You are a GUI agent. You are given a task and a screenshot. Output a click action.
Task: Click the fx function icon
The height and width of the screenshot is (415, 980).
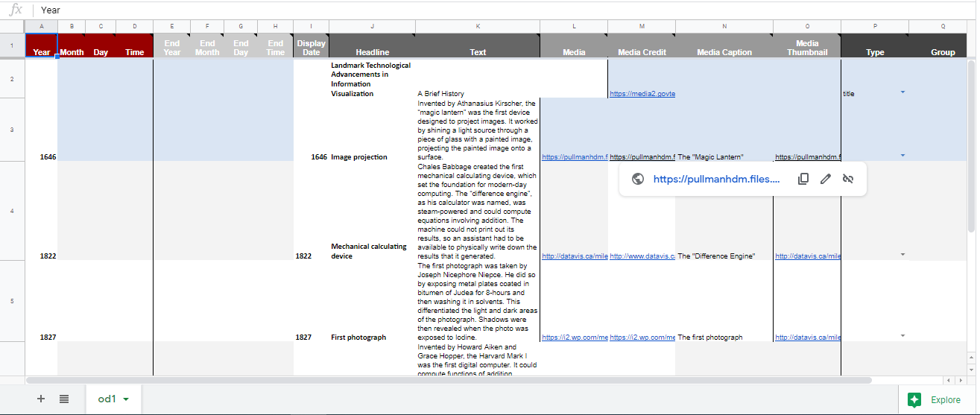pyautogui.click(x=16, y=10)
